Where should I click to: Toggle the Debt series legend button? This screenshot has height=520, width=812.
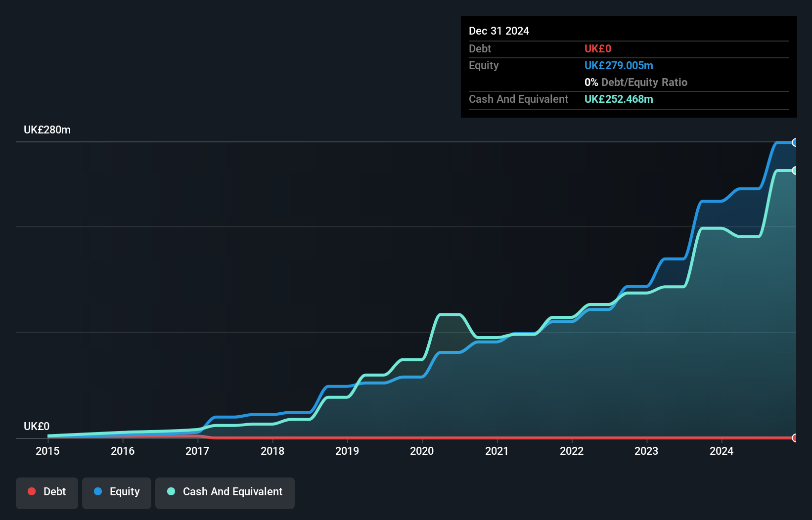tap(47, 493)
